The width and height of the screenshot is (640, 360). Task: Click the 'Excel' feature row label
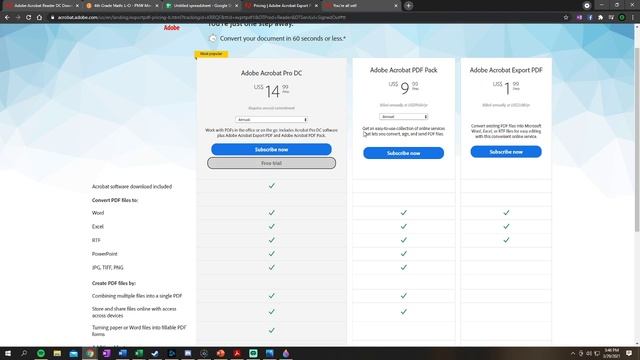[98, 227]
